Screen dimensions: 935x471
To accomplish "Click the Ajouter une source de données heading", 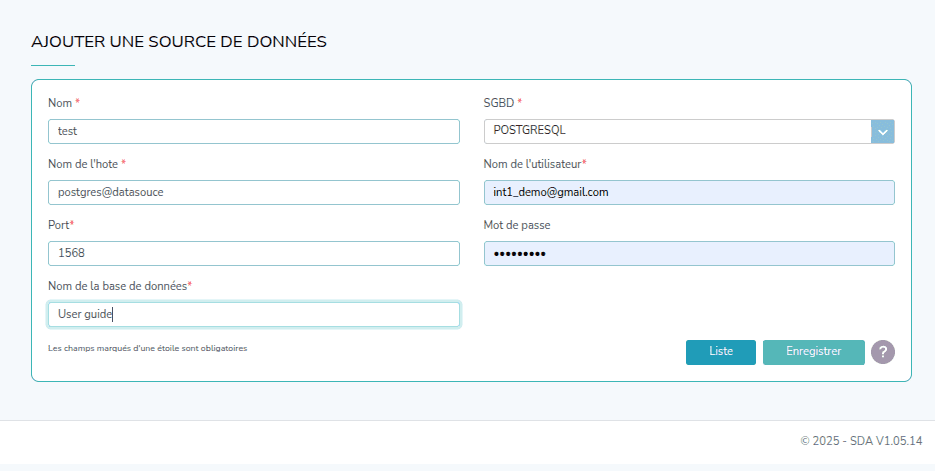I will click(x=179, y=41).
